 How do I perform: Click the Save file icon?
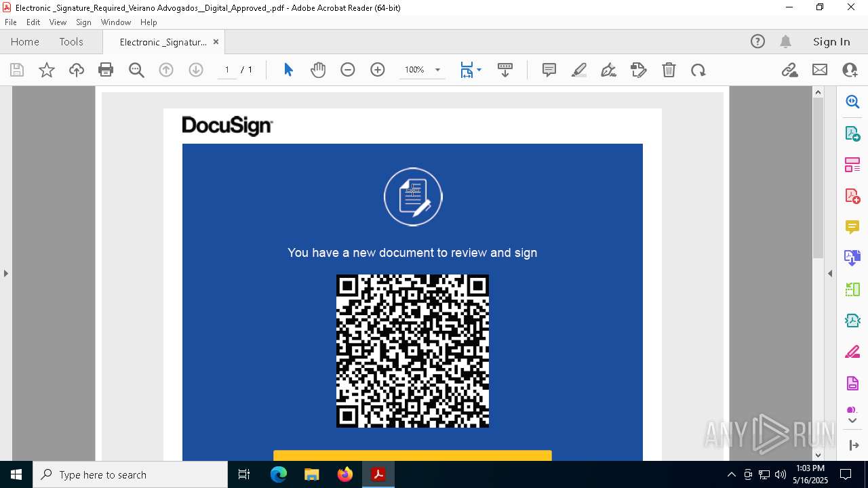17,70
